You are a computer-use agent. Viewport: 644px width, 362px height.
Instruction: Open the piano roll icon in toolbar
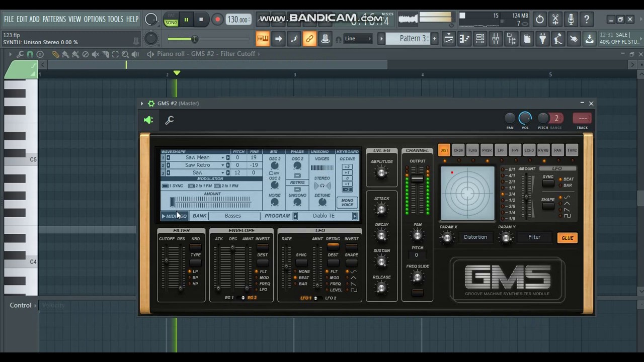[464, 39]
